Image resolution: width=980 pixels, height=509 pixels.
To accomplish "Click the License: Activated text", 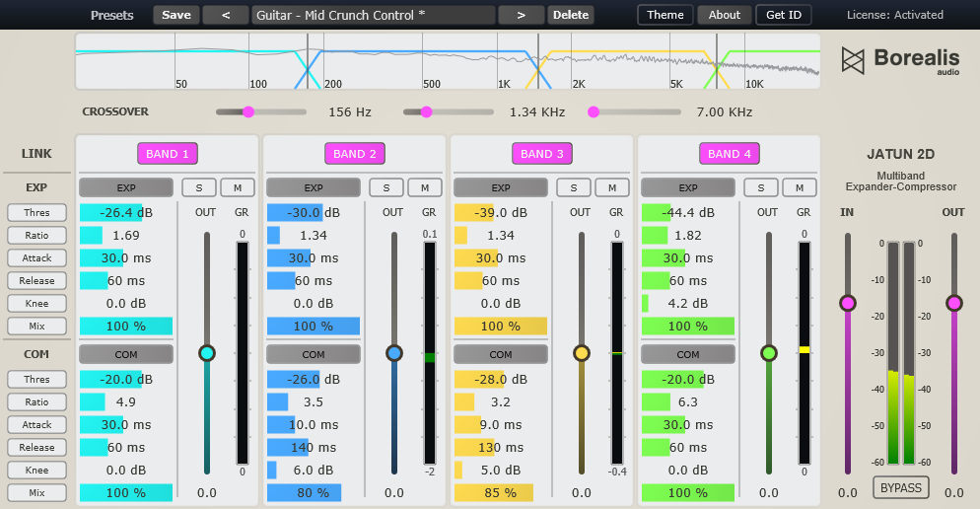I will tap(895, 15).
